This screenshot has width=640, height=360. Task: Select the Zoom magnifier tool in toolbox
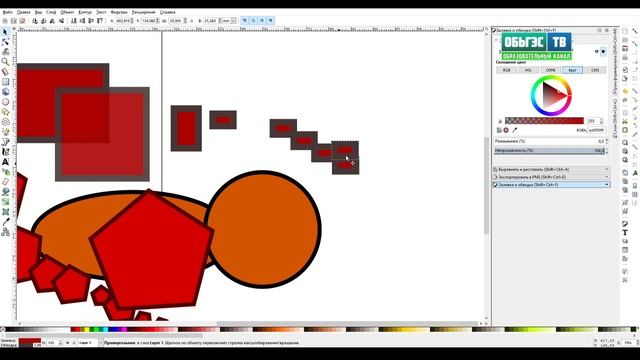[x=5, y=62]
